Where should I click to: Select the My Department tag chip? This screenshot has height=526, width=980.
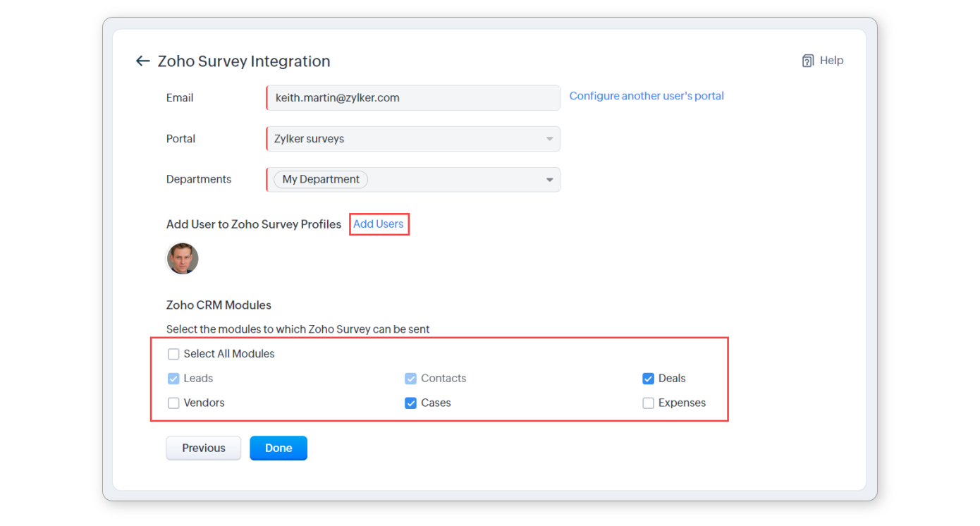(321, 180)
